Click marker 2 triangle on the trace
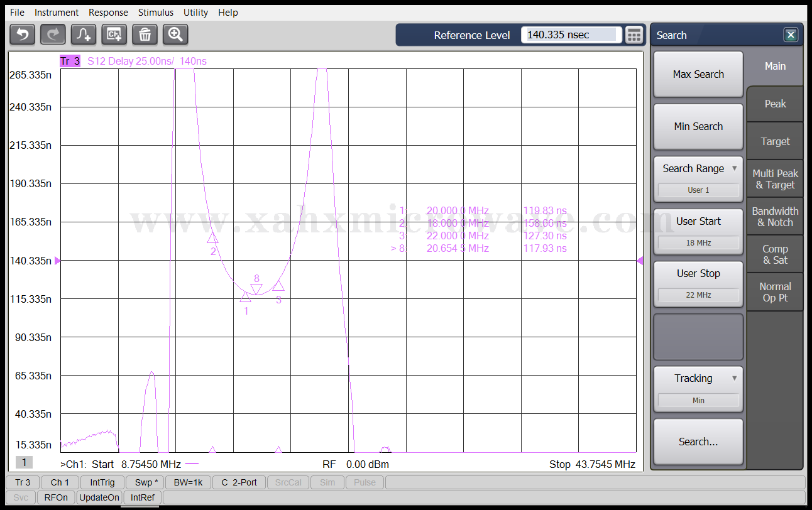Viewport: 812px width, 510px height. 212,237
